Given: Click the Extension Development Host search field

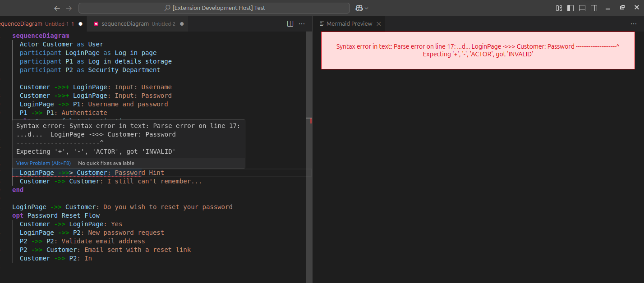Looking at the screenshot, I should click(x=214, y=8).
